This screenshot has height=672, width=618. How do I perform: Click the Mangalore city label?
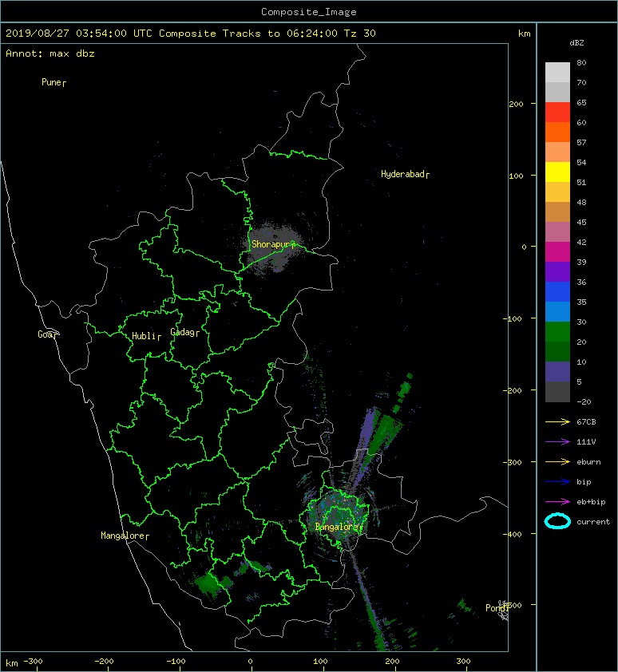(125, 536)
